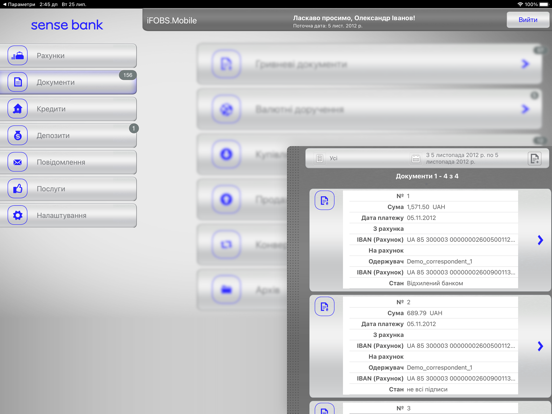This screenshot has width=552, height=414.
Task: Expand Валютні доручення chevron arrow
Action: pyautogui.click(x=525, y=109)
